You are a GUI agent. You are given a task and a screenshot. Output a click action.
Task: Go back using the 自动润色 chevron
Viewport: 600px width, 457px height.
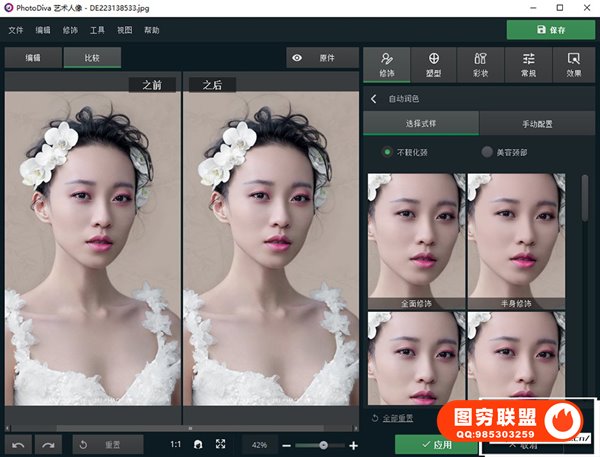click(x=373, y=99)
